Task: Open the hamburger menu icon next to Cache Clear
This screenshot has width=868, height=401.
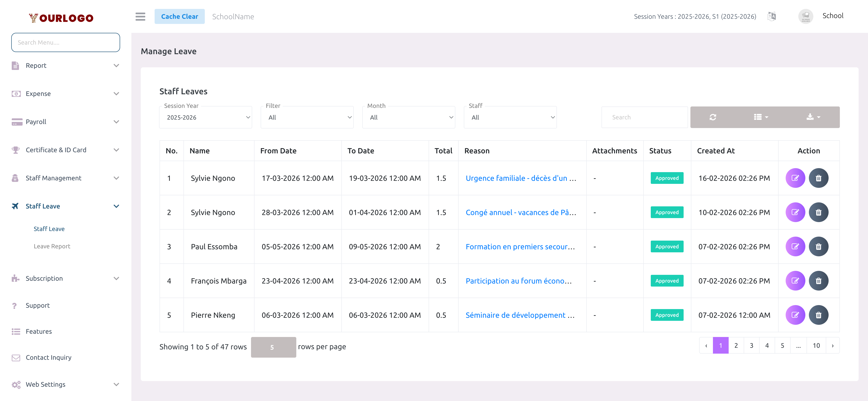Action: click(140, 16)
